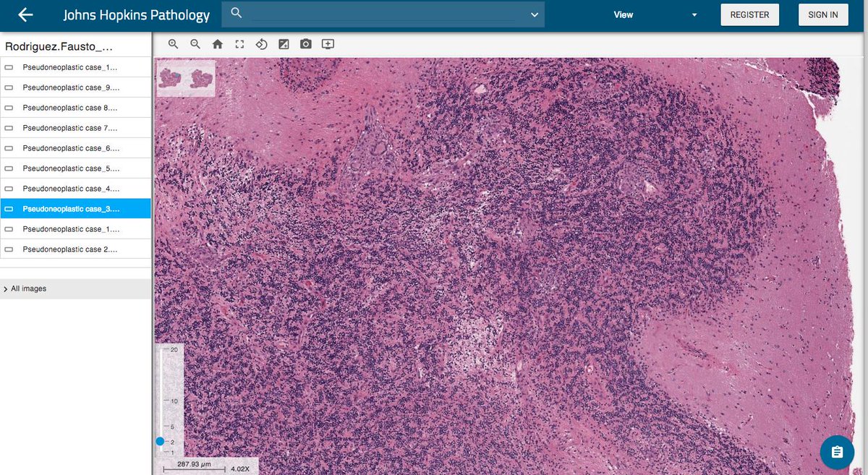Add a viewer screen with the monitor plus icon
The image size is (868, 475).
coord(328,44)
